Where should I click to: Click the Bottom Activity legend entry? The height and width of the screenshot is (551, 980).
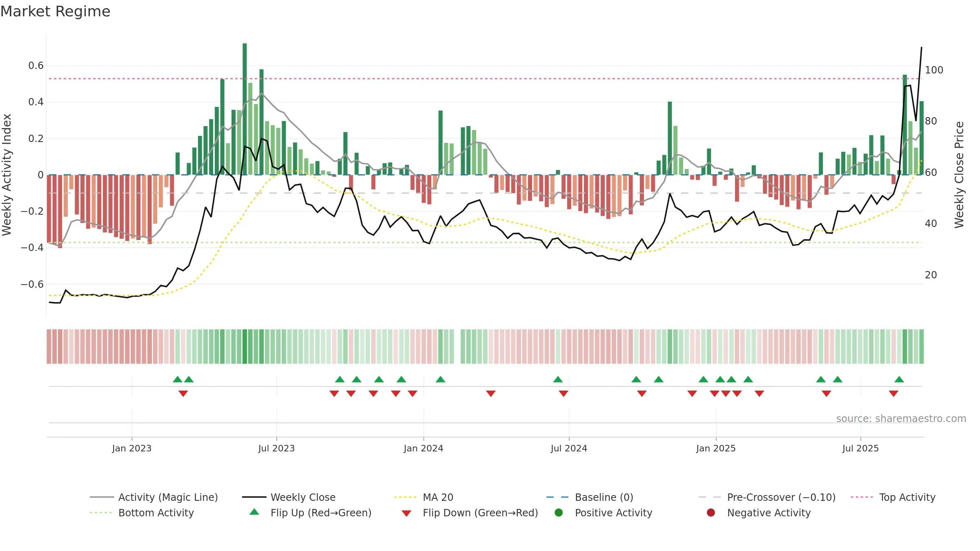(x=142, y=513)
